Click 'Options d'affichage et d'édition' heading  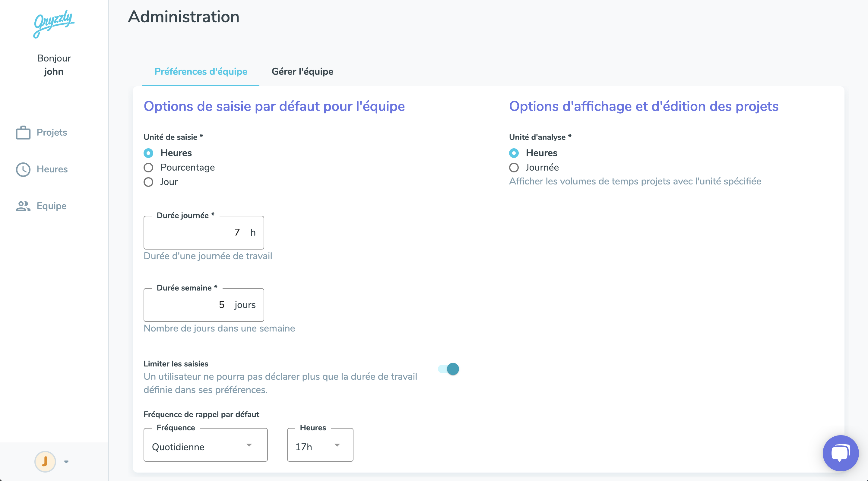[644, 106]
